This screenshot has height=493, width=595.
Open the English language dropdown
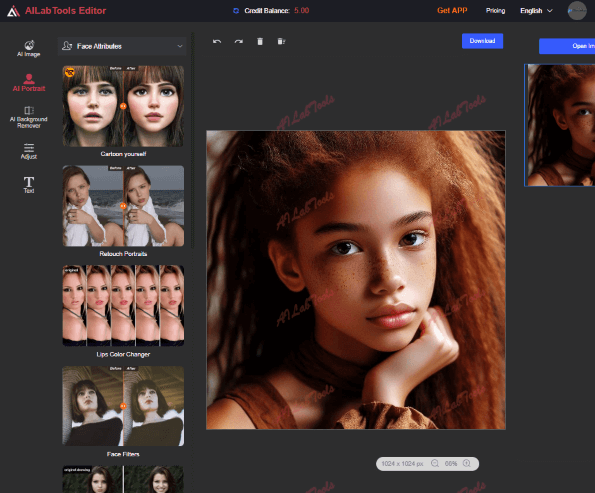[x=536, y=11]
